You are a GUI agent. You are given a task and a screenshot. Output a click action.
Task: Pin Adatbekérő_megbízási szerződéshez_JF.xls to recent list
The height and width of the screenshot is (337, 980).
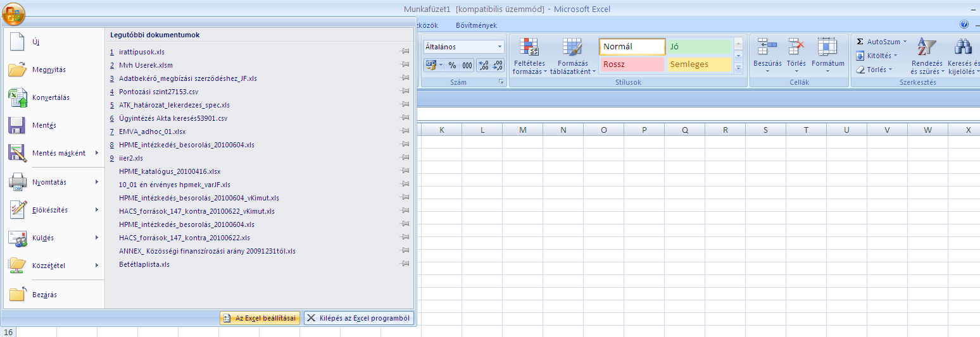coord(405,78)
